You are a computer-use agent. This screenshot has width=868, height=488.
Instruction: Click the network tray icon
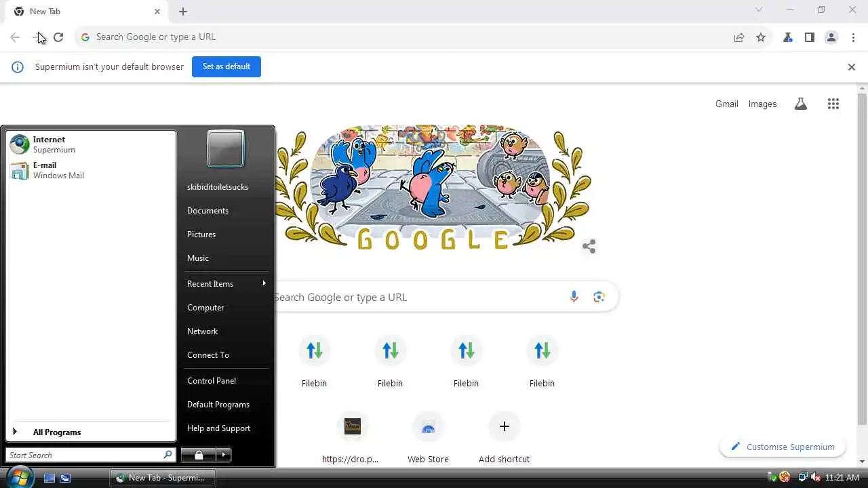click(x=803, y=478)
